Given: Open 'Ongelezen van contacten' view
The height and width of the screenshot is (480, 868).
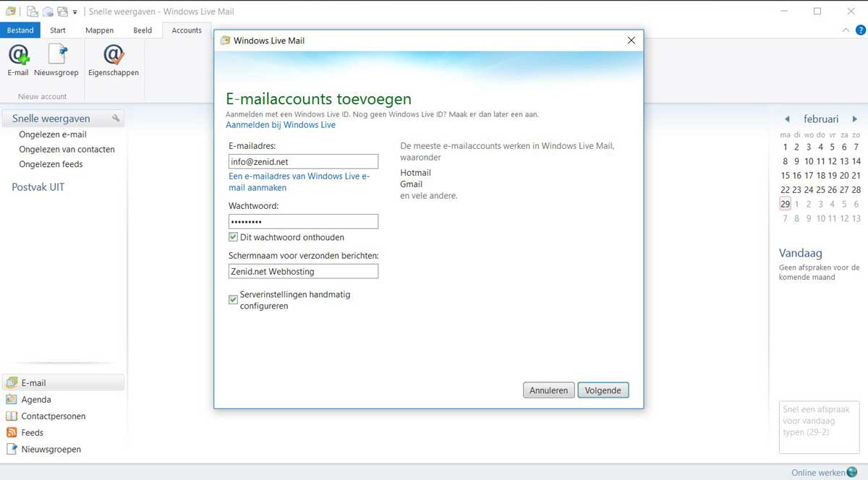Looking at the screenshot, I should tap(67, 150).
